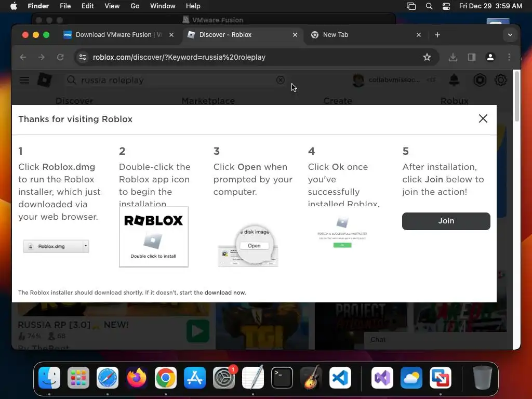
Task: Click the Roblox.dmg installer thumbnail
Action: tap(56, 246)
